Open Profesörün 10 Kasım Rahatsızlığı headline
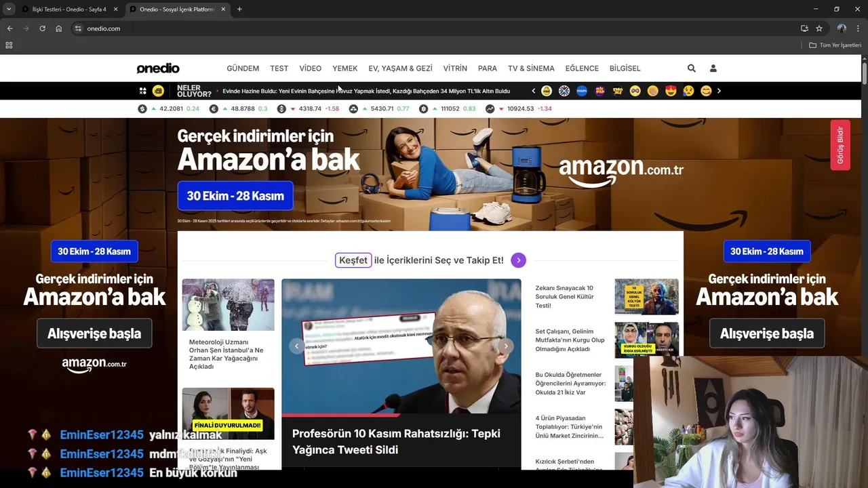The width and height of the screenshot is (868, 488). [x=396, y=442]
